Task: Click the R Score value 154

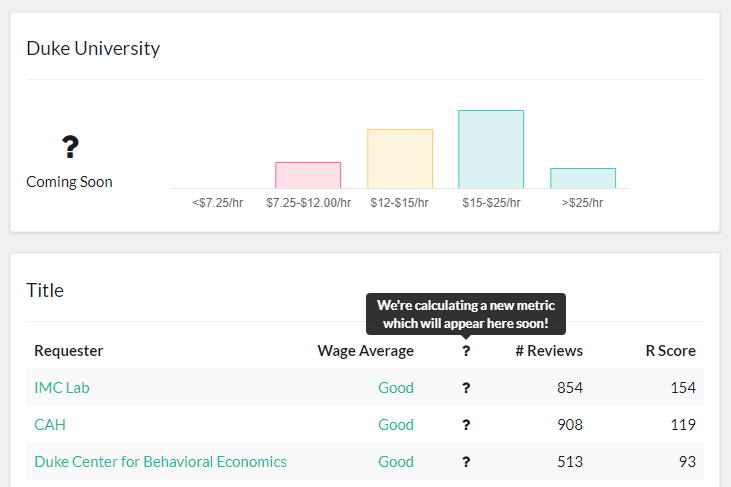Action: (x=683, y=388)
